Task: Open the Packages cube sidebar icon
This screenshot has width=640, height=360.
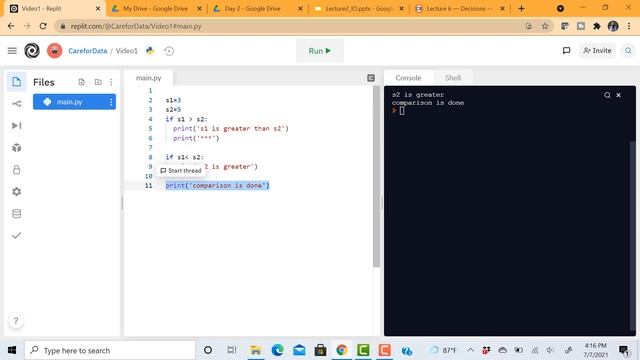Action: tap(16, 147)
